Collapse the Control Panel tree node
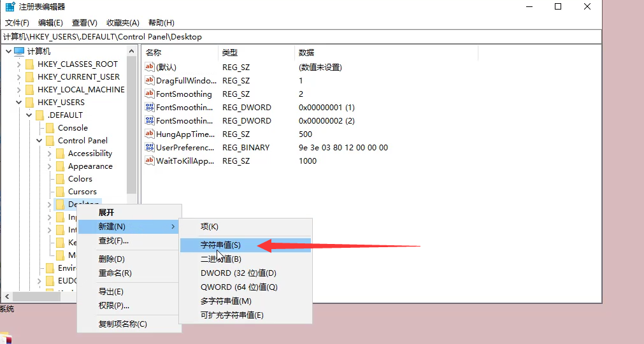644x344 pixels. click(x=39, y=141)
